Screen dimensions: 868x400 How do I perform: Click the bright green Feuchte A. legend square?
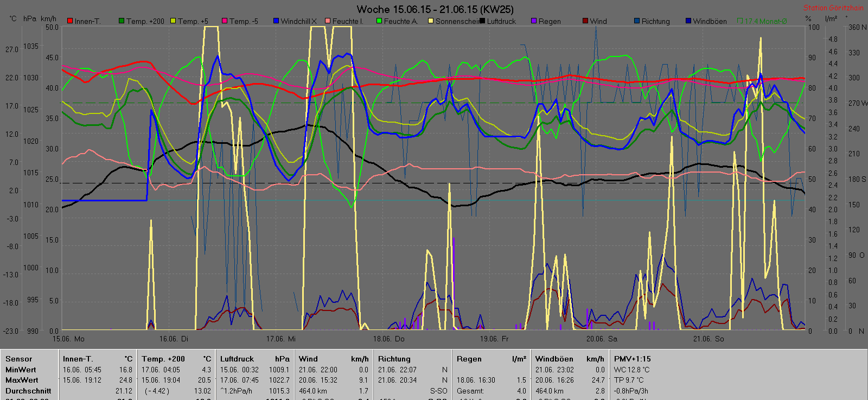(x=379, y=21)
